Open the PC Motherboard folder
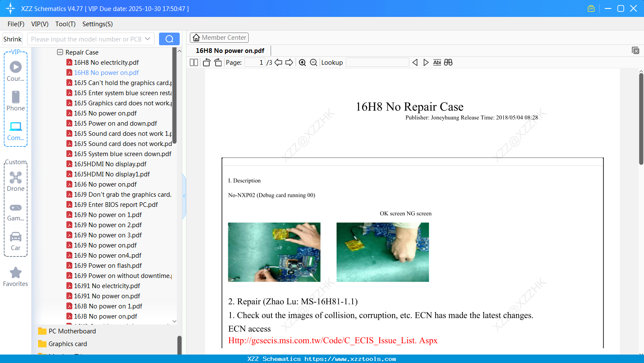 [x=67, y=331]
